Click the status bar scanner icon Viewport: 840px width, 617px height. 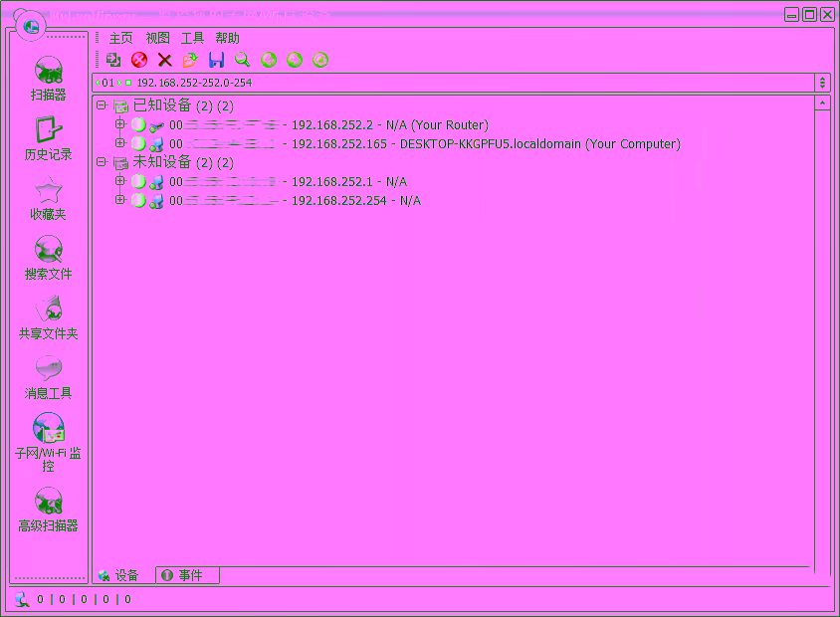[22, 599]
